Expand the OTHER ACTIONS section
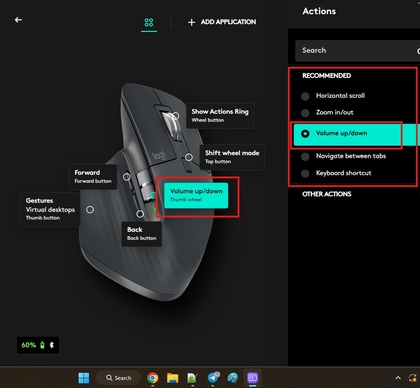 coord(327,194)
